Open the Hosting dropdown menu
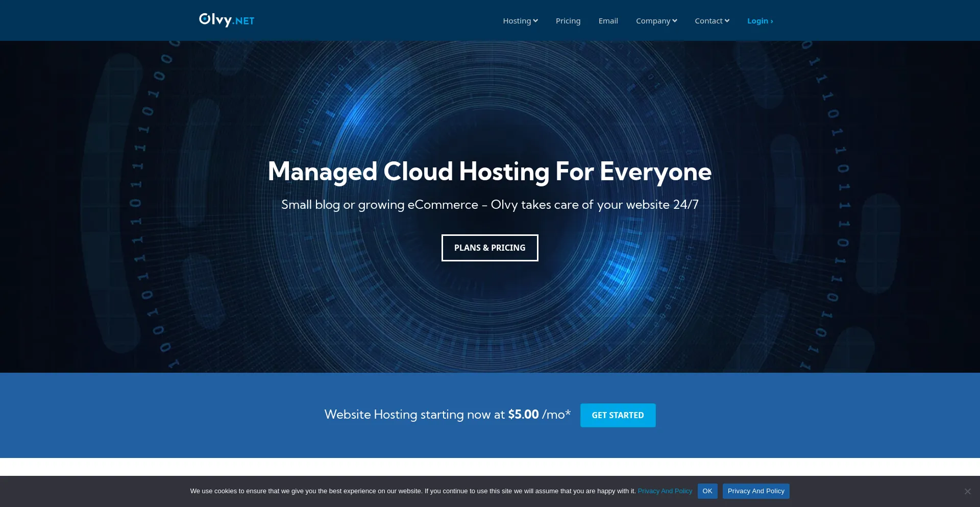 [x=517, y=21]
